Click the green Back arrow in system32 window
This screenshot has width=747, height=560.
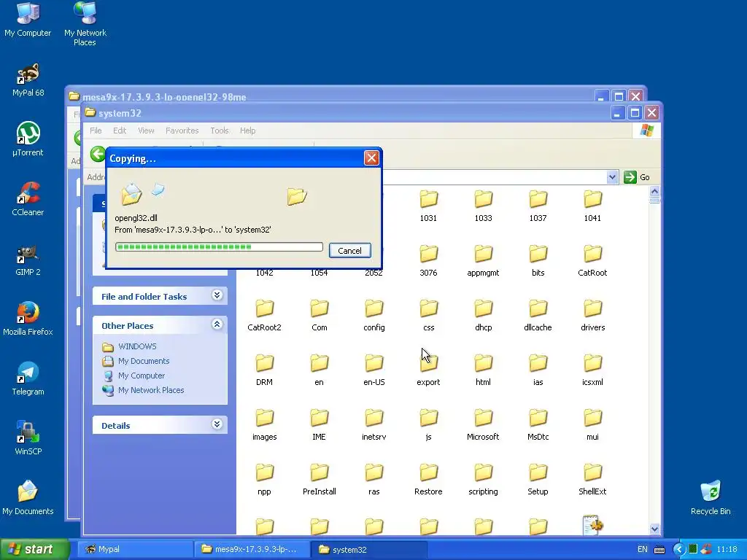click(98, 154)
